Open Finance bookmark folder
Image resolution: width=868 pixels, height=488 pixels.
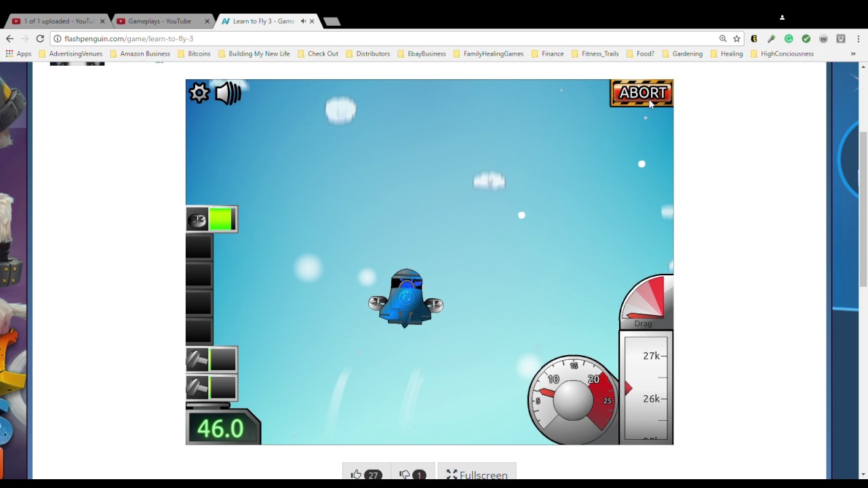click(547, 54)
